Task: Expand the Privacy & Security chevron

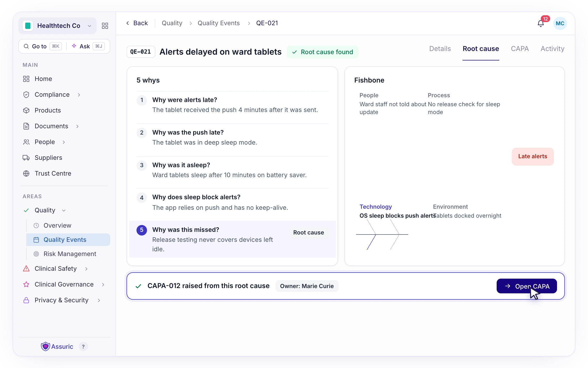Action: point(99,300)
